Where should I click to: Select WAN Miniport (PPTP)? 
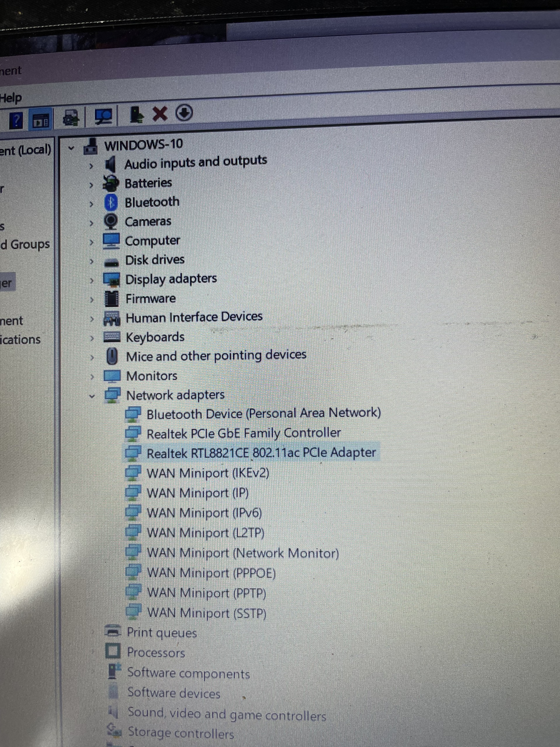pos(207,593)
